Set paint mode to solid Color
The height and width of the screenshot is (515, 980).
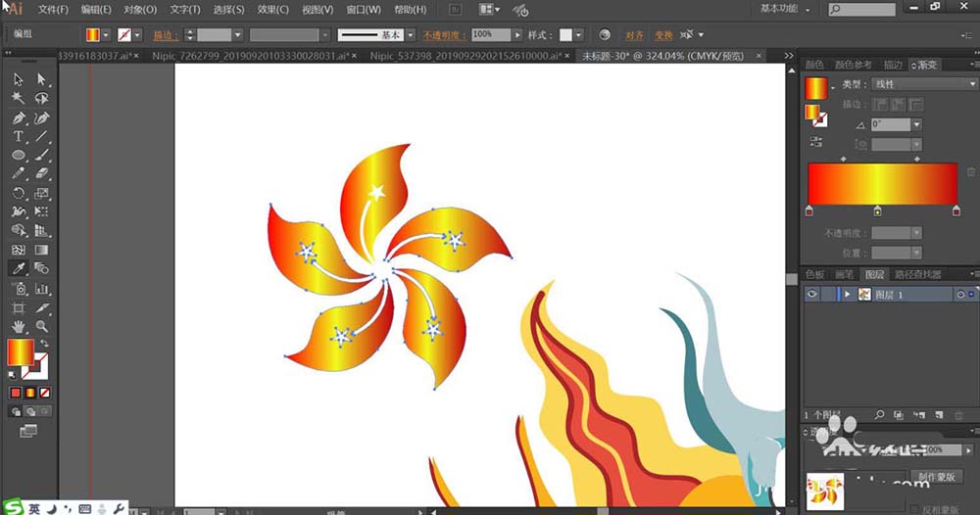15,393
